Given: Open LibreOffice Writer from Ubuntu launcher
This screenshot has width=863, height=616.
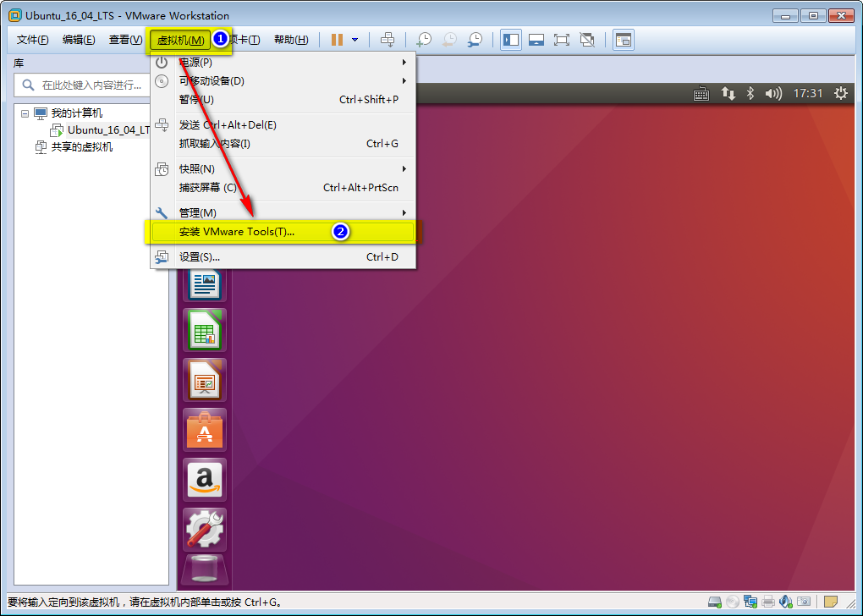Looking at the screenshot, I should click(205, 284).
